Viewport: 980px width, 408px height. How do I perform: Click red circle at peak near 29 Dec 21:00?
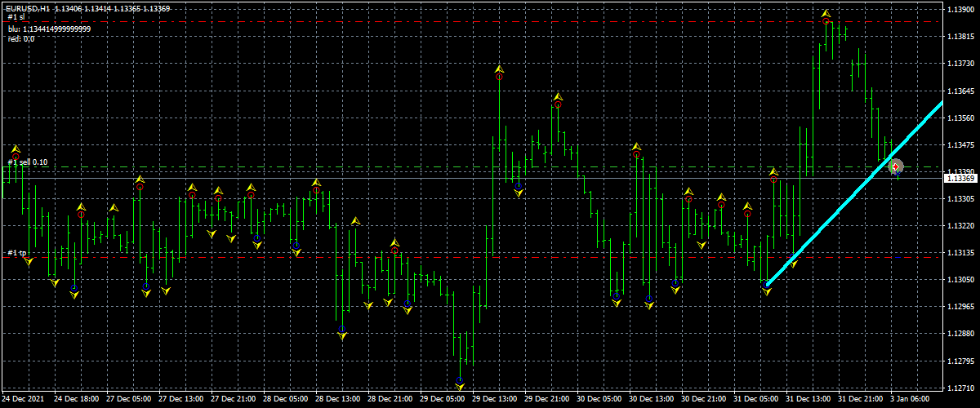click(558, 104)
